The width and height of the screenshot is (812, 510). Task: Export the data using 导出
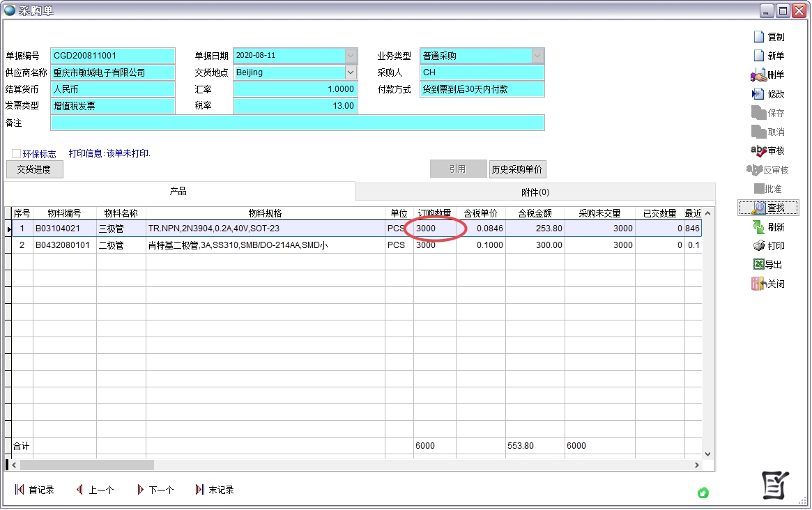tap(759, 265)
